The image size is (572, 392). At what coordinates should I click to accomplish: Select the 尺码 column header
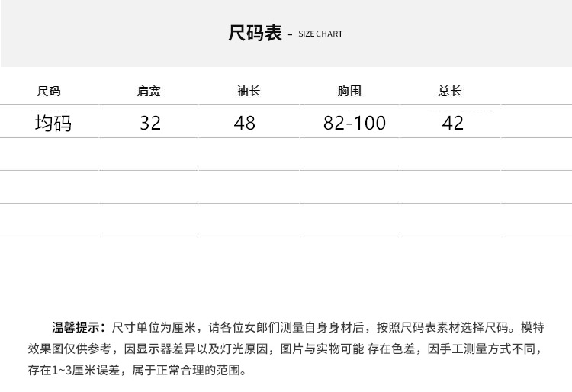(x=49, y=91)
